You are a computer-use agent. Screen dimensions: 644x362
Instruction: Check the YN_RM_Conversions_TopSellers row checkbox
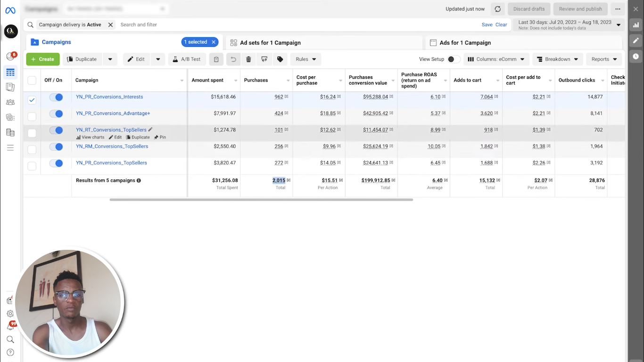pos(32,149)
